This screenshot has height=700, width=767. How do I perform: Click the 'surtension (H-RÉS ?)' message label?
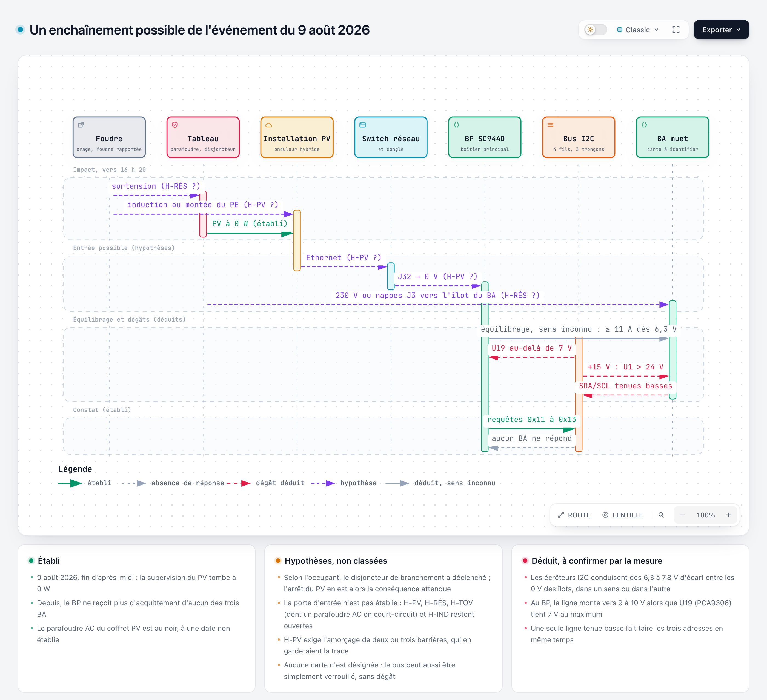click(x=156, y=186)
